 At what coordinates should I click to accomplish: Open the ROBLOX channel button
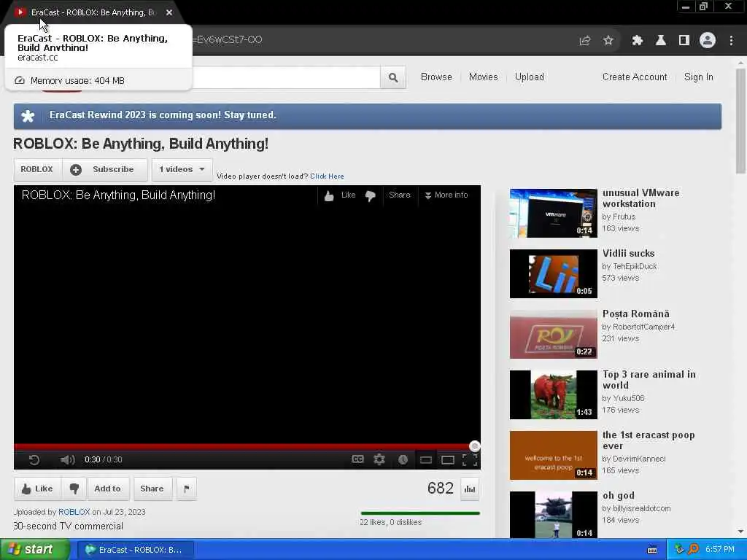(37, 169)
